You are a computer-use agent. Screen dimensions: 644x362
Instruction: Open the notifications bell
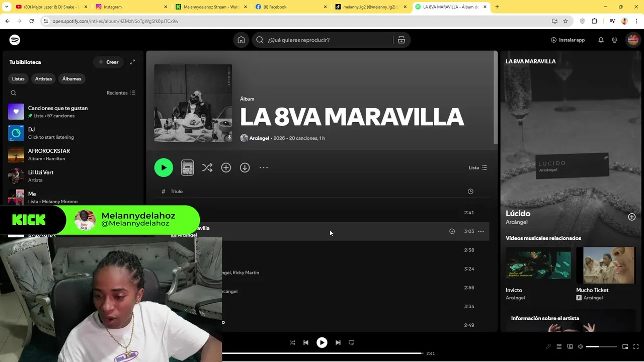tap(601, 40)
